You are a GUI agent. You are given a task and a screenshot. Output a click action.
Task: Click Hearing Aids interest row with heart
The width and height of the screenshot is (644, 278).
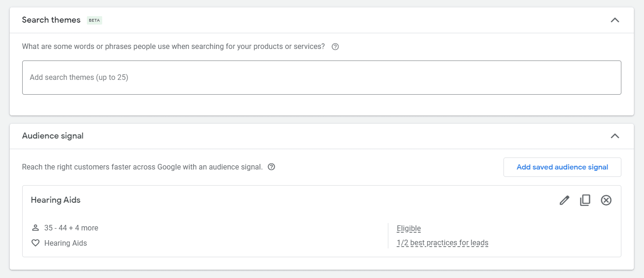click(59, 243)
